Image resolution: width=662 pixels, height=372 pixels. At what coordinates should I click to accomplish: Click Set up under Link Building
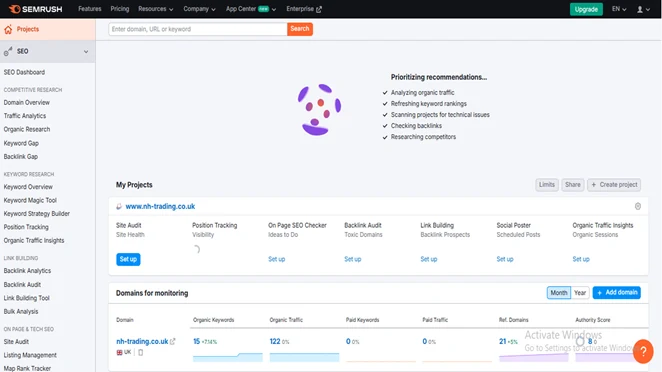coord(429,259)
